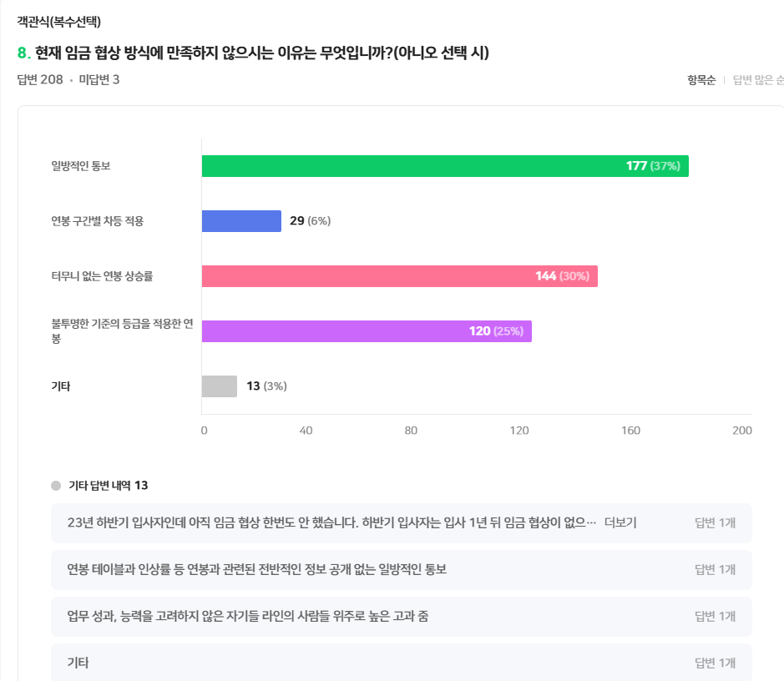The image size is (784, 681).
Task: Open the 업무 성과, 능력 answer row
Action: (248, 617)
